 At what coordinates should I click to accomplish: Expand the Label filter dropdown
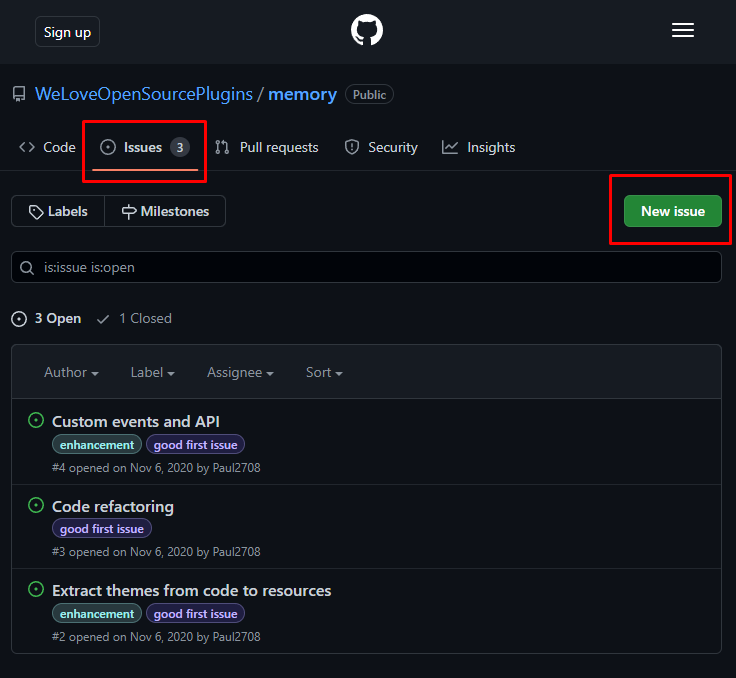(152, 372)
